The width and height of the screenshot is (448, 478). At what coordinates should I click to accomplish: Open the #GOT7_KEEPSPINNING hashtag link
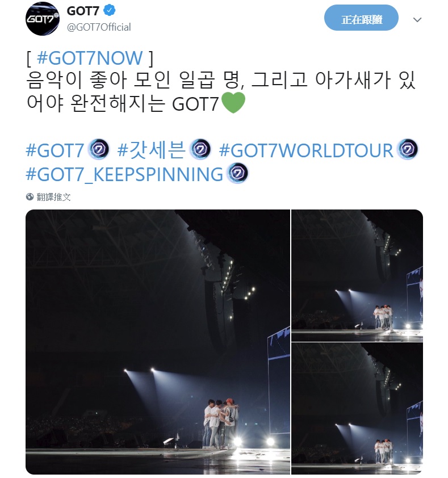[124, 174]
